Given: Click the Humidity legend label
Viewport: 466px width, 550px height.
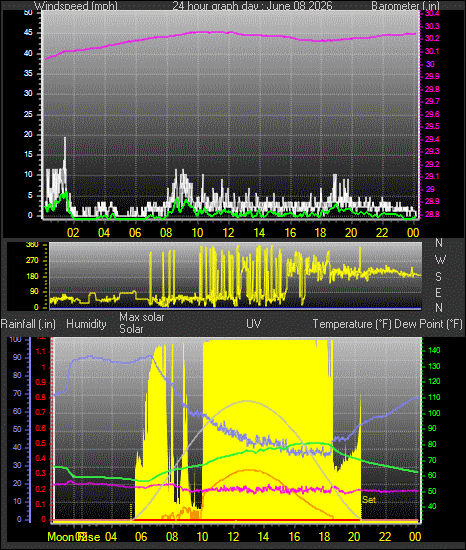Looking at the screenshot, I should coord(86,324).
